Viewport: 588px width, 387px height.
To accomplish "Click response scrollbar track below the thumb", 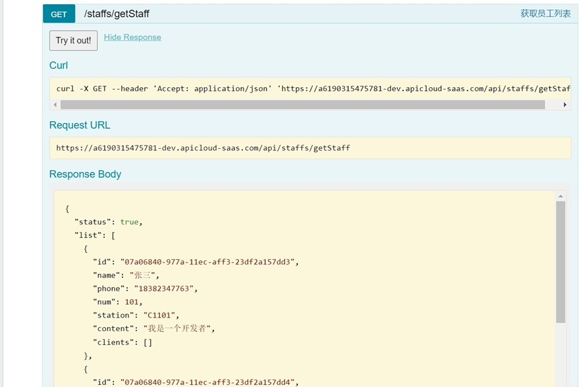I will coord(561,354).
